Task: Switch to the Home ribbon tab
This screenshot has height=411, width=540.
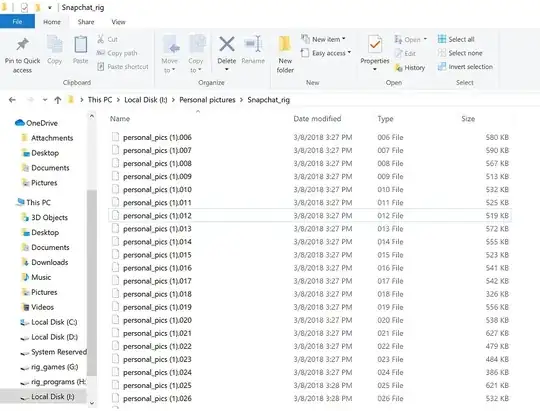Action: (x=52, y=22)
